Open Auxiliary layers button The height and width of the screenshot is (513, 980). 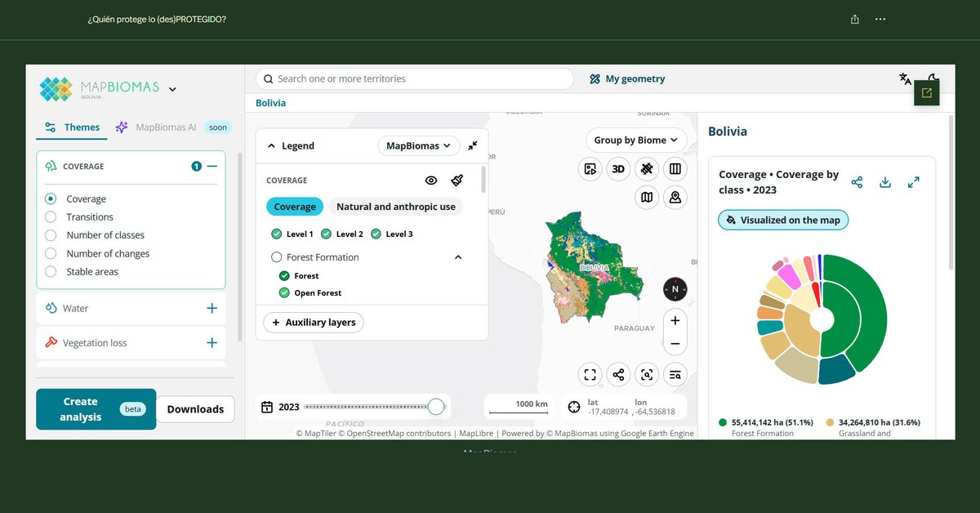(314, 323)
